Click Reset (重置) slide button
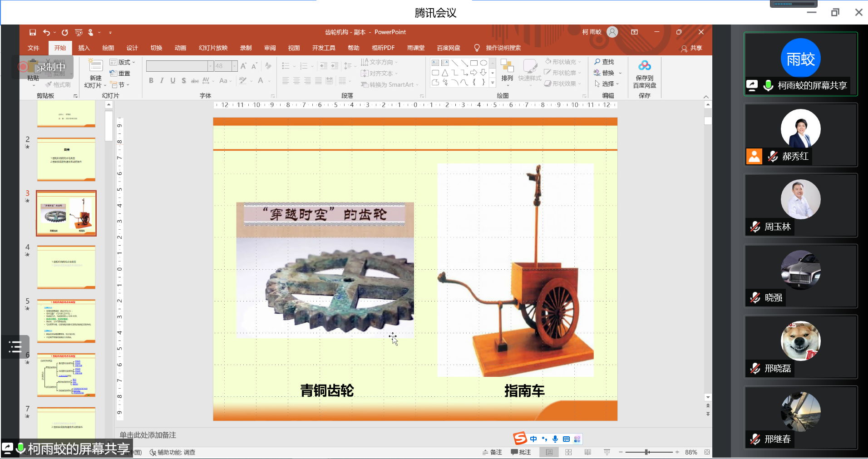 (120, 74)
